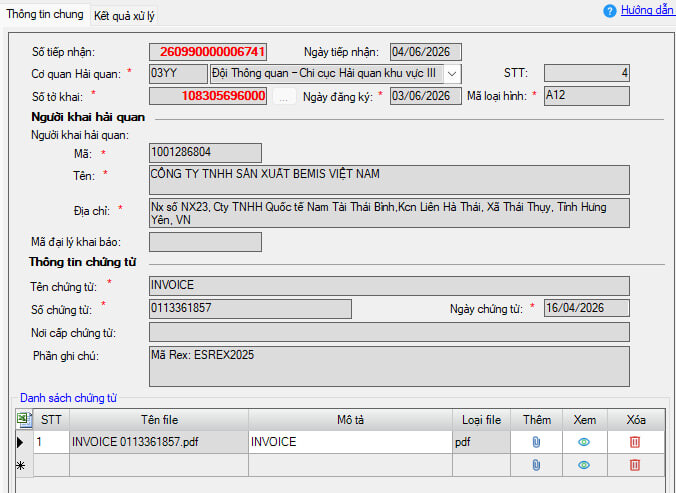The width and height of the screenshot is (676, 493).
Task: Click the Loại file column header
Action: point(482,420)
